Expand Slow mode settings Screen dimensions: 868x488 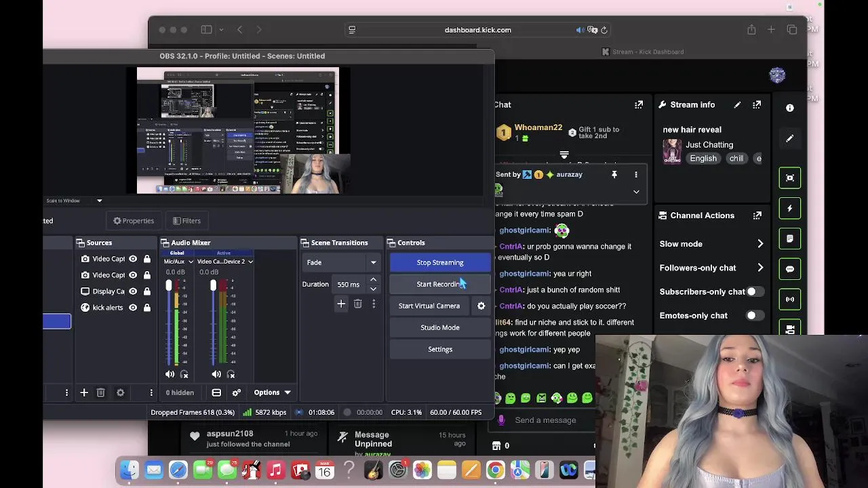760,244
